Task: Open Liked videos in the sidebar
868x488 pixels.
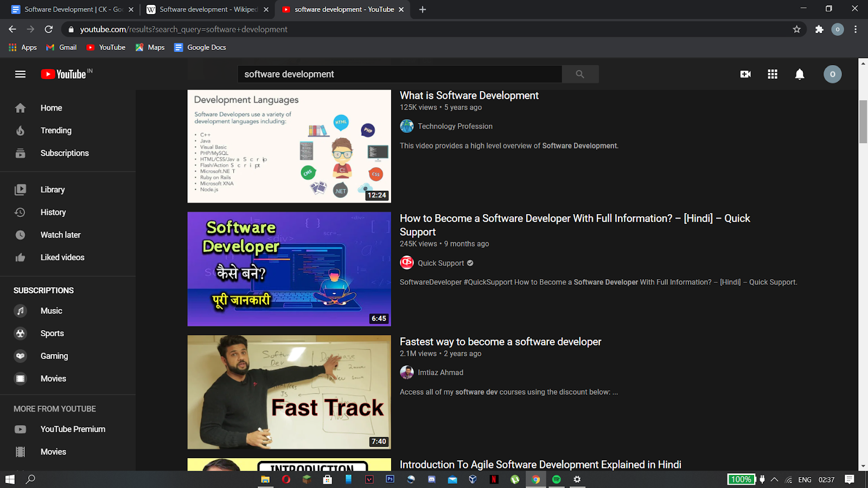Action: point(68,258)
